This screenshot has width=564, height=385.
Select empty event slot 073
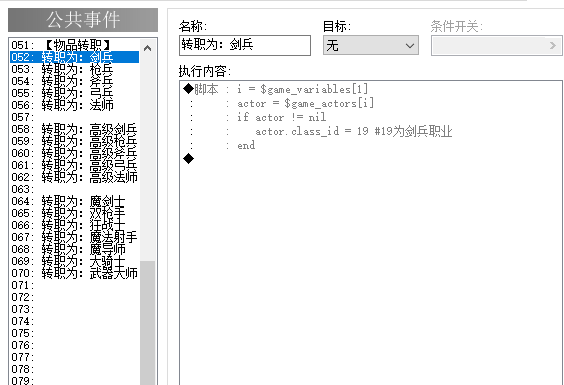[x=74, y=309]
